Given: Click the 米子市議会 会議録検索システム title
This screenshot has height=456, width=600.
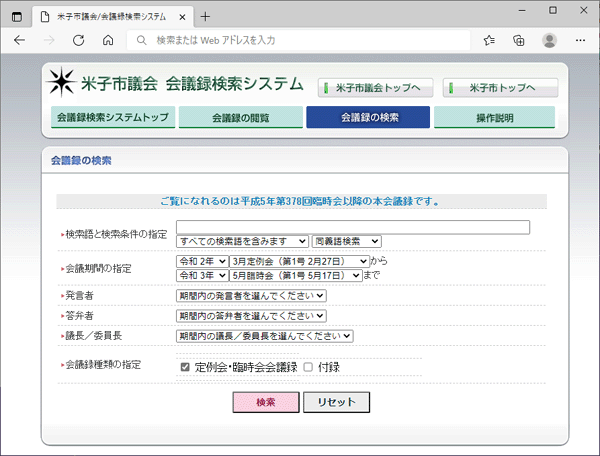Looking at the screenshot, I should click(192, 84).
